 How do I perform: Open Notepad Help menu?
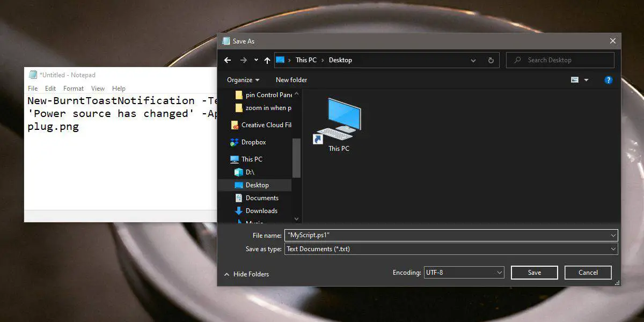coord(119,89)
